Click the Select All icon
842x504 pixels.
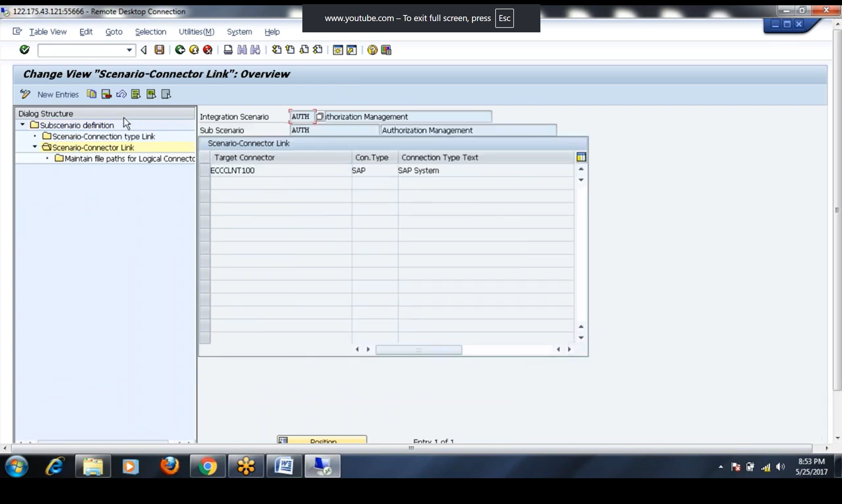click(x=136, y=94)
